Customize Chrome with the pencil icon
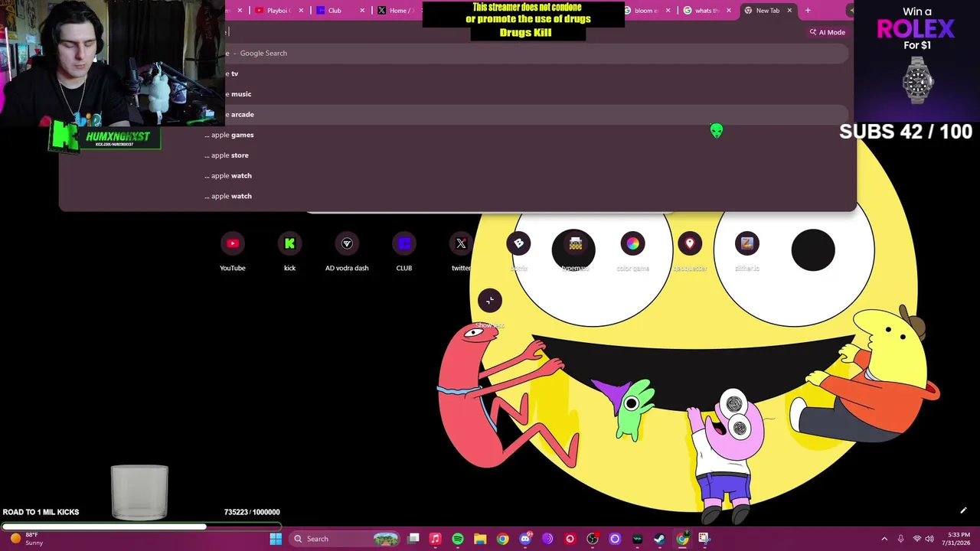 click(963, 510)
